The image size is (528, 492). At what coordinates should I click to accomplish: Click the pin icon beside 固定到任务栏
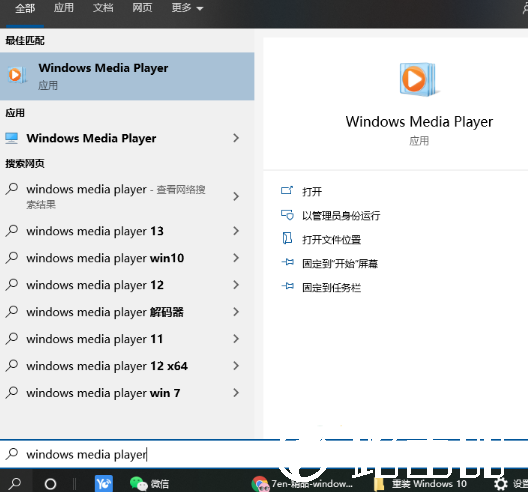[x=287, y=286]
